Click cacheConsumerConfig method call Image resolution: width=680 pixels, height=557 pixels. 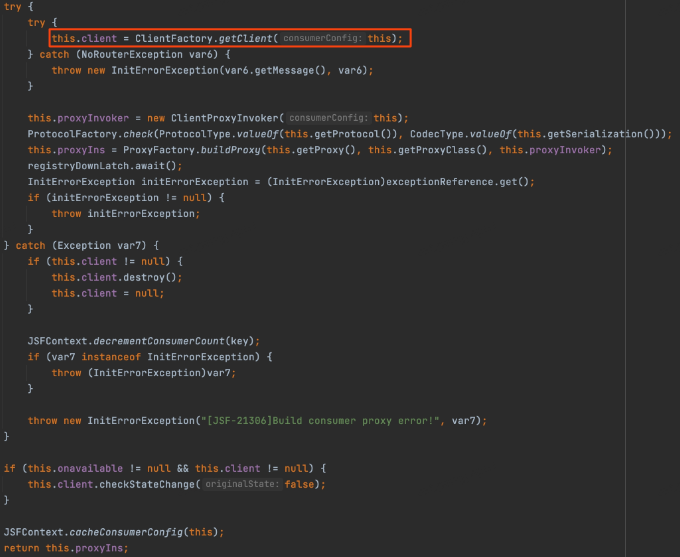click(x=126, y=532)
